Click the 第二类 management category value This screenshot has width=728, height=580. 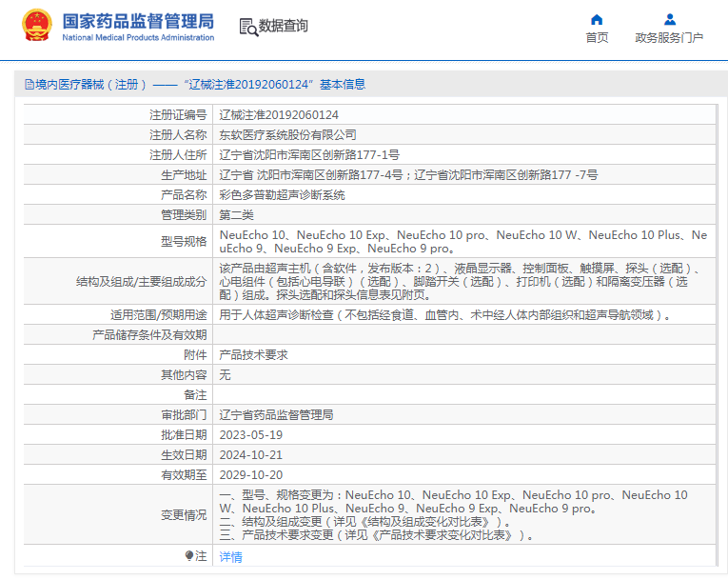click(237, 214)
